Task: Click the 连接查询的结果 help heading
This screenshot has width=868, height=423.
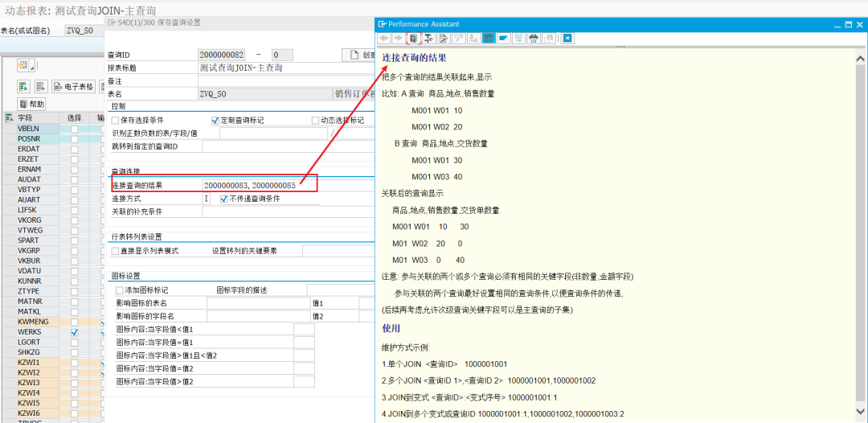Action: point(414,58)
